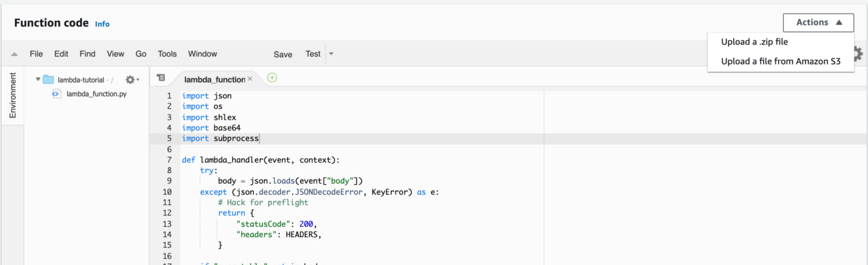This screenshot has height=265, width=868.
Task: Collapse the Actions dropdown button
Action: [x=818, y=22]
